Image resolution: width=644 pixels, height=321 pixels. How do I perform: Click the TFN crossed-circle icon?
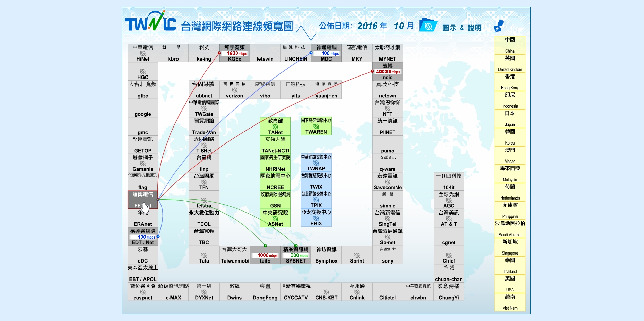point(204,182)
